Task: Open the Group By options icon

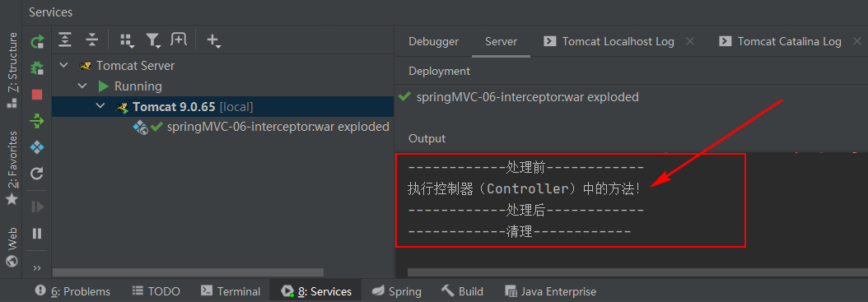Action: pos(127,39)
